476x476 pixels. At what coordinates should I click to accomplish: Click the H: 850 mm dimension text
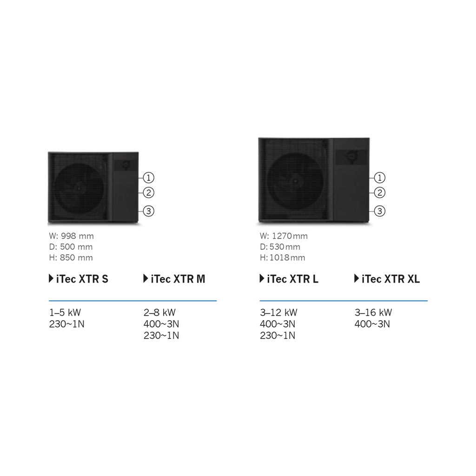point(71,258)
